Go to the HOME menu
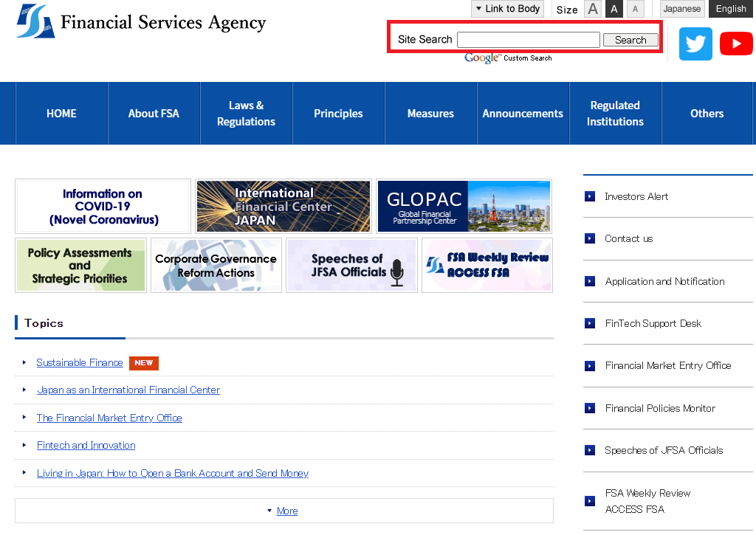Image resolution: width=756 pixels, height=535 pixels. tap(62, 113)
